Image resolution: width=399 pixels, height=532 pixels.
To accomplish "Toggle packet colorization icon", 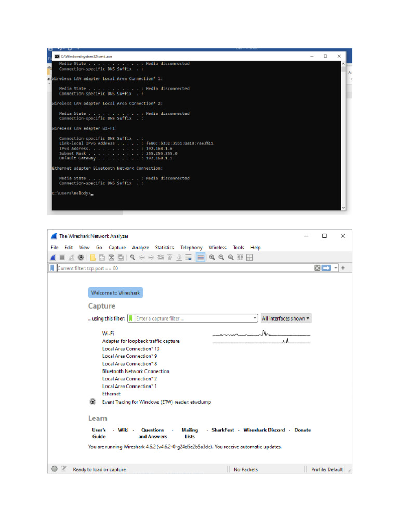I will coord(201,258).
